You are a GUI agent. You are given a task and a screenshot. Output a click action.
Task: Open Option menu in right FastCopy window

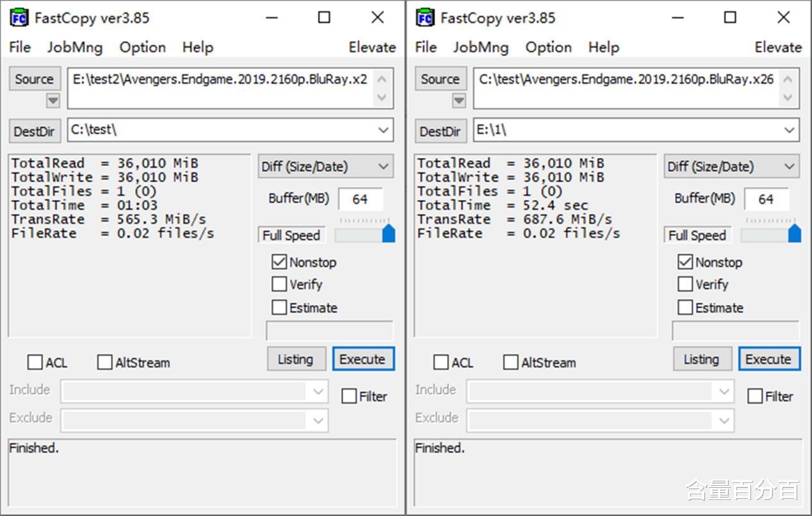tap(548, 47)
